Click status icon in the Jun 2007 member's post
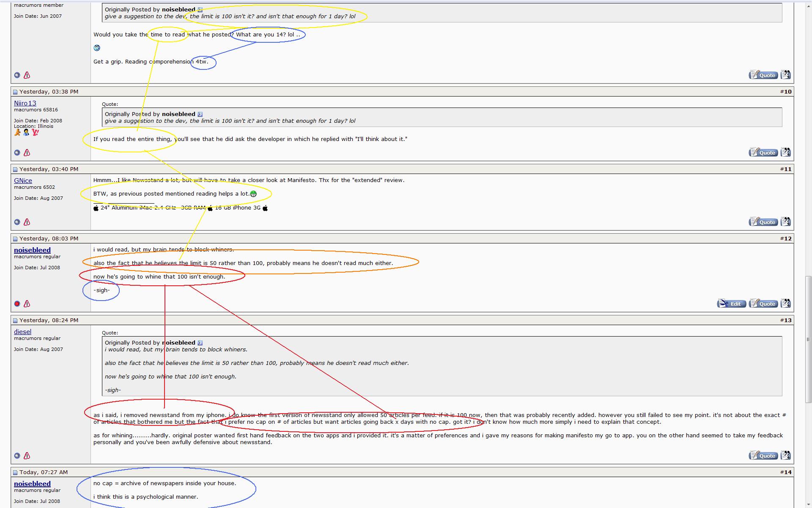Viewport: 812px width, 508px height. (x=17, y=75)
